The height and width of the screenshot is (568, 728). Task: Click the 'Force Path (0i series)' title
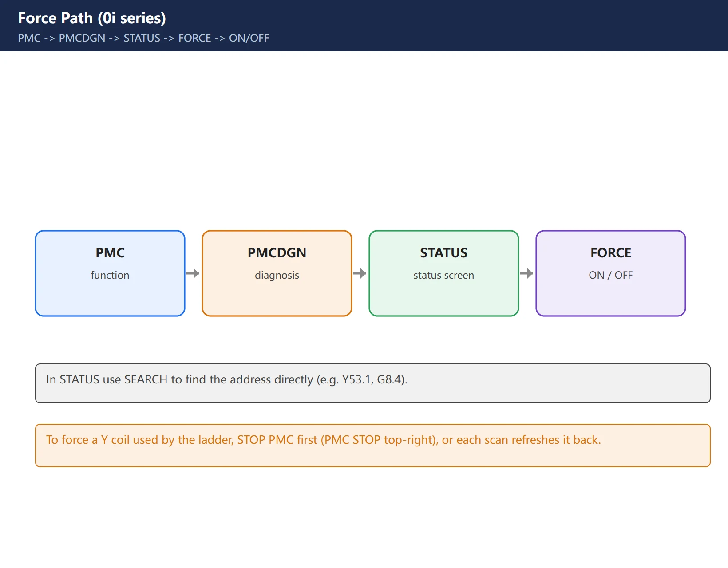[92, 18]
